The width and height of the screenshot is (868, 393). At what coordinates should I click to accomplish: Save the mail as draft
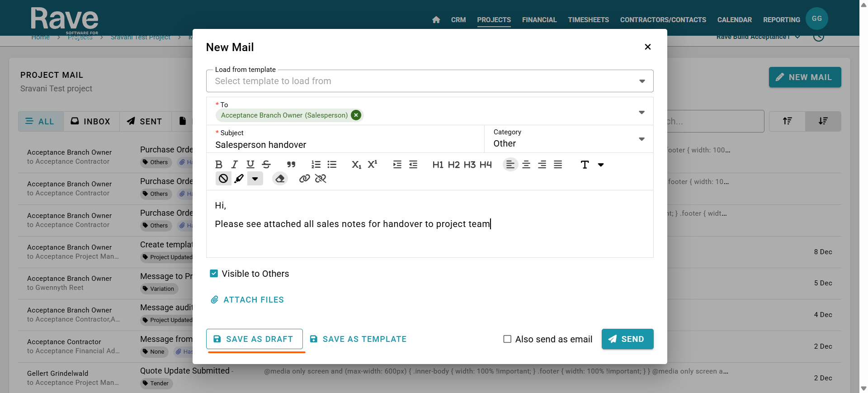pyautogui.click(x=255, y=339)
